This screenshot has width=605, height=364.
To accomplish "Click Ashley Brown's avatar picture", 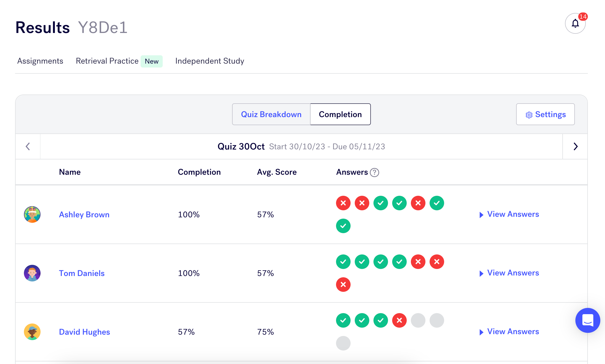I will (32, 214).
